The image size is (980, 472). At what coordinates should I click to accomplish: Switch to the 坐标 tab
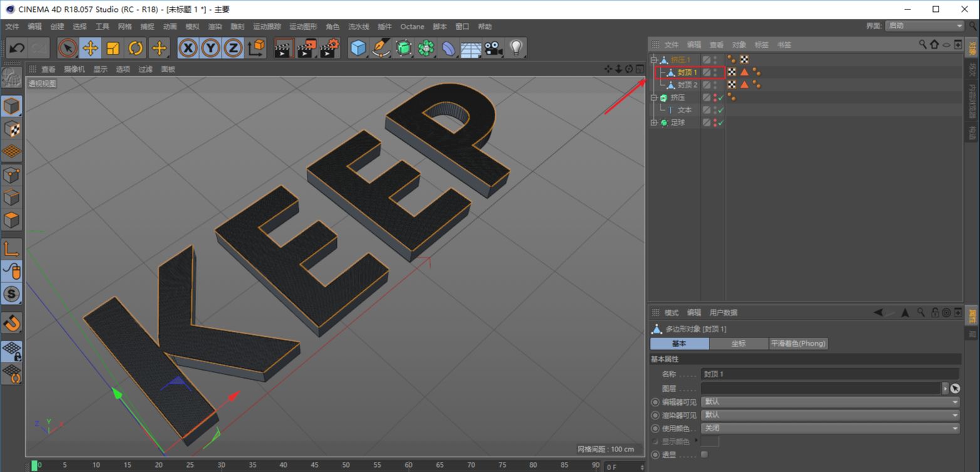point(739,344)
